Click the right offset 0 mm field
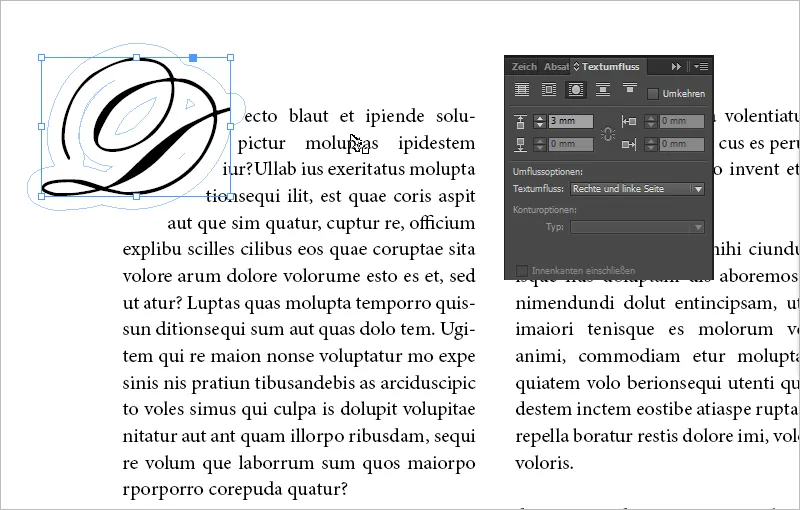The image size is (800, 510). pyautogui.click(x=682, y=144)
